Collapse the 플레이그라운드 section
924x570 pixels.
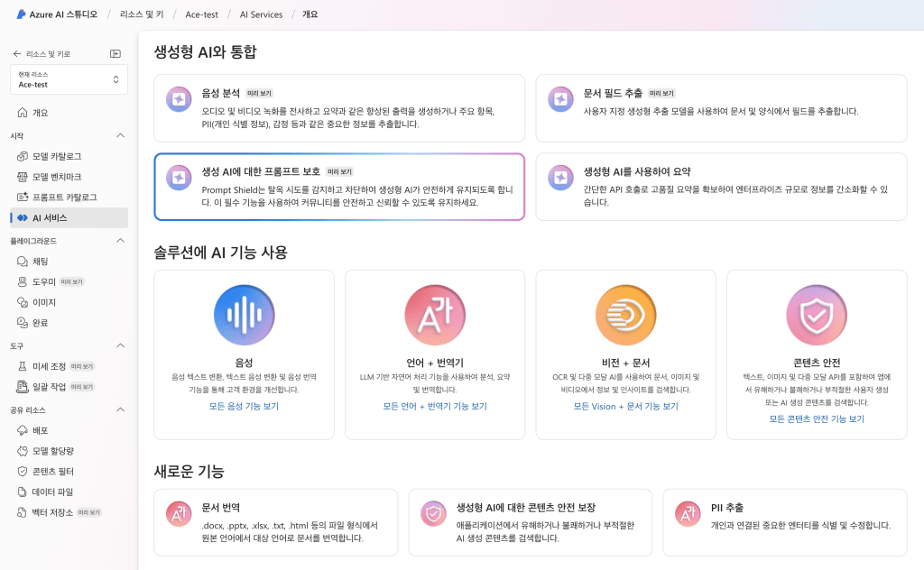pos(121,241)
